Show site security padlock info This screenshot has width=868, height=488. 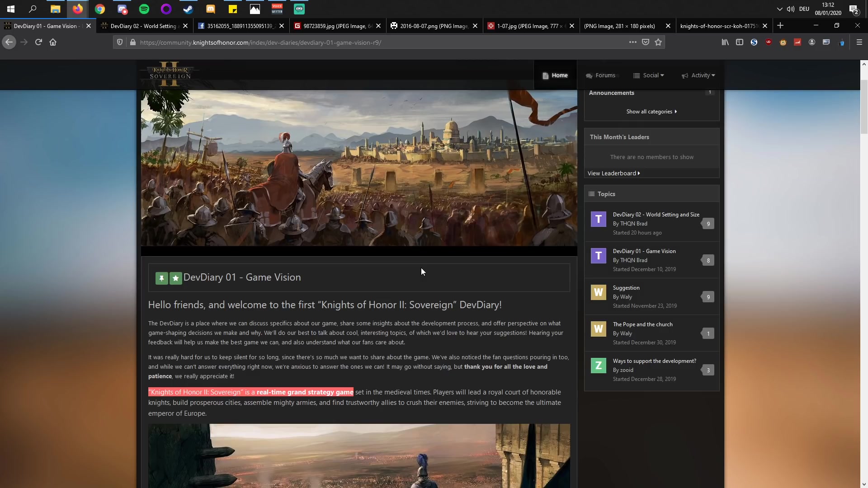pyautogui.click(x=132, y=42)
